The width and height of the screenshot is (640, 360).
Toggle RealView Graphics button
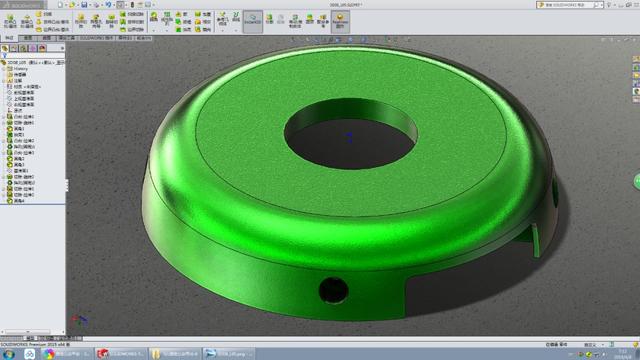point(340,21)
